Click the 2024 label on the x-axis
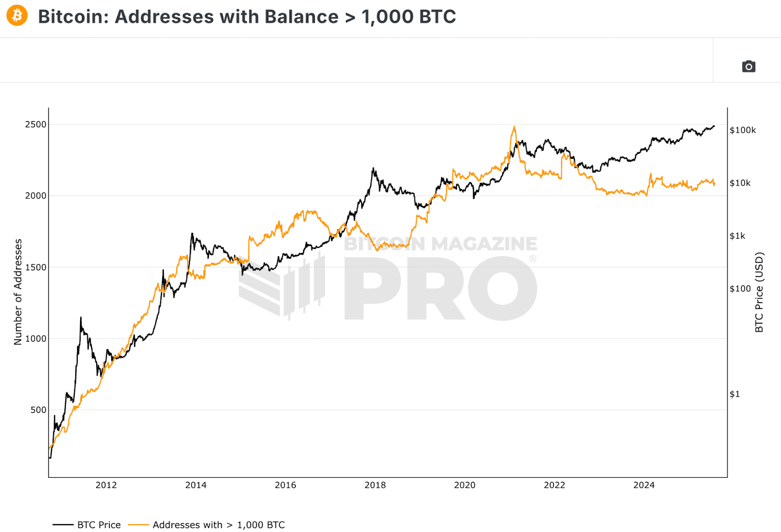This screenshot has height=532, width=781. click(x=645, y=486)
